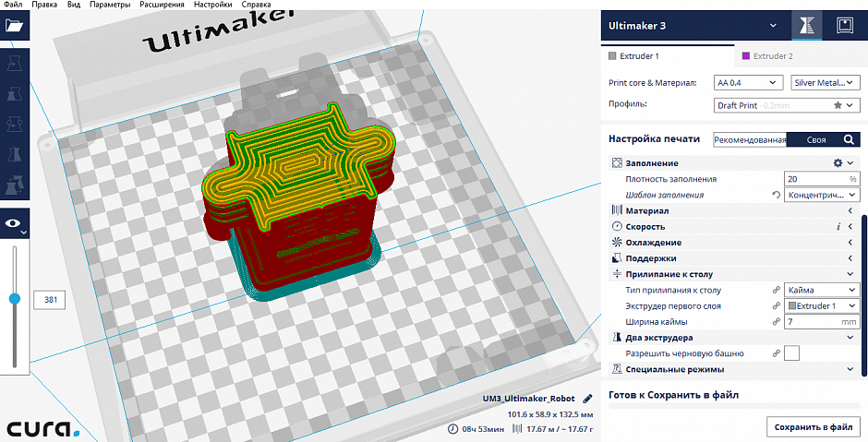Image resolution: width=868 pixels, height=442 pixels.
Task: Click the Специальные режимы section icon
Action: 617,369
